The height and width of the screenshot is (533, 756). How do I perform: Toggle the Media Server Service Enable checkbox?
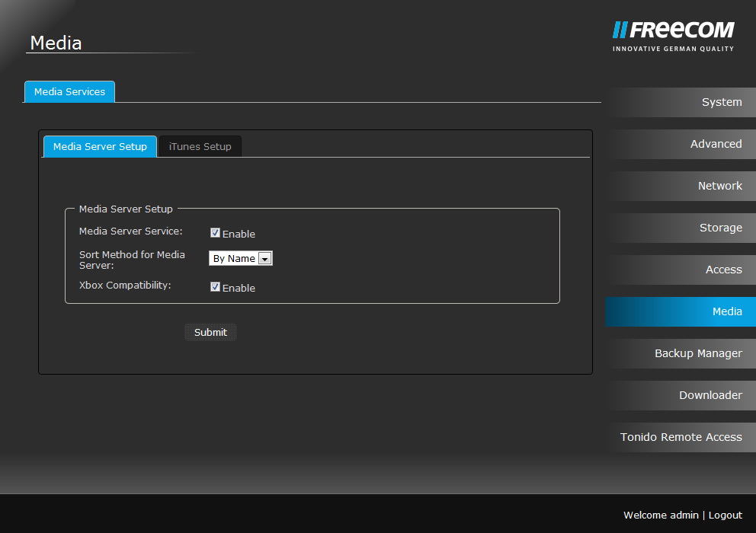tap(215, 233)
